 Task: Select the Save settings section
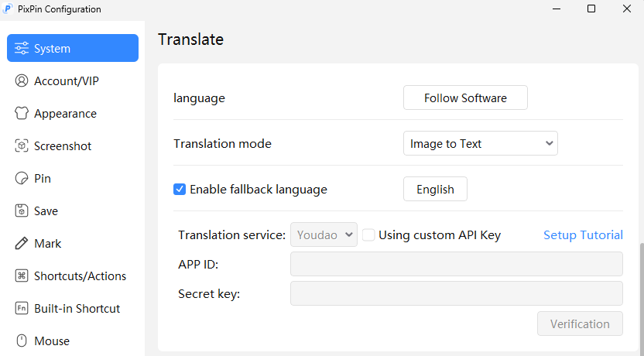click(x=73, y=211)
